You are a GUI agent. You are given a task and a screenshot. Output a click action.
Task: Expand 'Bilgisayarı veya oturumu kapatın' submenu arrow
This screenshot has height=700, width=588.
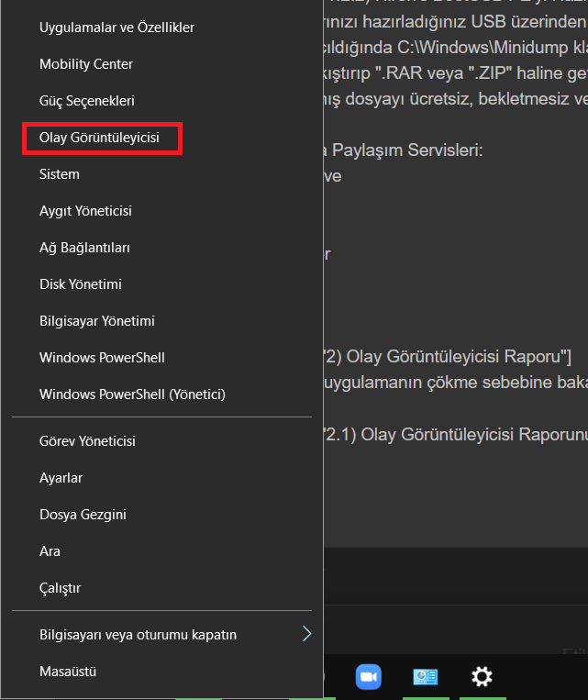306,634
